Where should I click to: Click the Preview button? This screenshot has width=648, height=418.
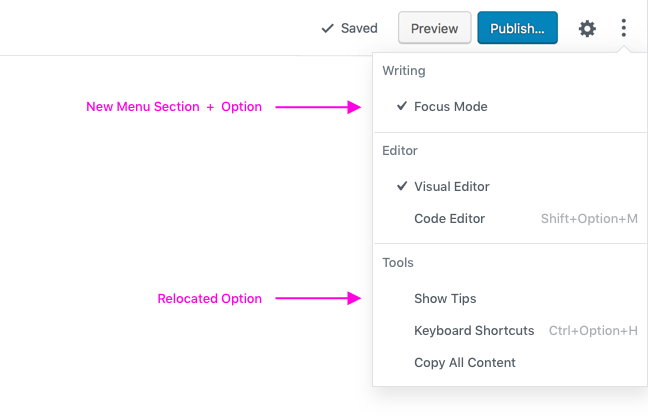[x=434, y=28]
